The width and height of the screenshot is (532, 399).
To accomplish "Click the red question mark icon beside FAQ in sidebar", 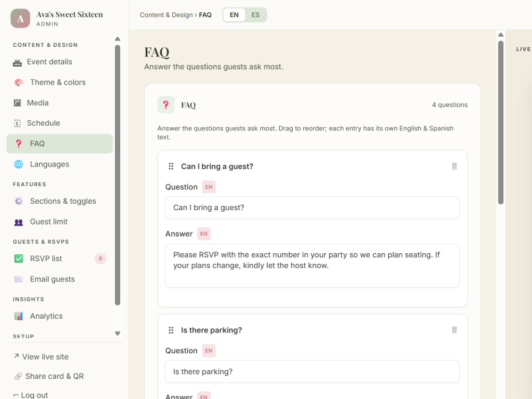I will (19, 144).
